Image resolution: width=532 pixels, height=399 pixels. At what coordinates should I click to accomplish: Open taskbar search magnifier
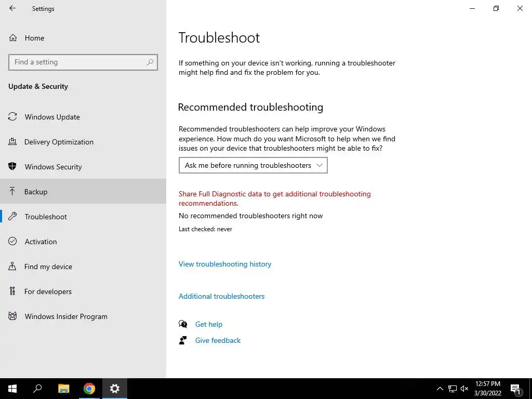pos(37,389)
